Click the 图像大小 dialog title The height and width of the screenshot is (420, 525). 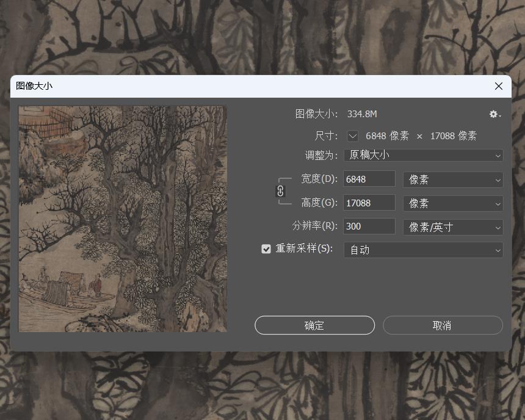pos(34,86)
